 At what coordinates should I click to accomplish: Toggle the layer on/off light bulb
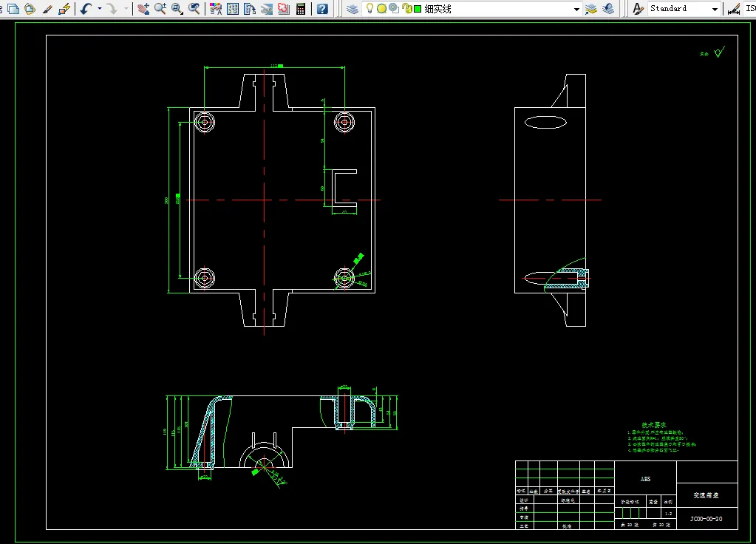(370, 8)
